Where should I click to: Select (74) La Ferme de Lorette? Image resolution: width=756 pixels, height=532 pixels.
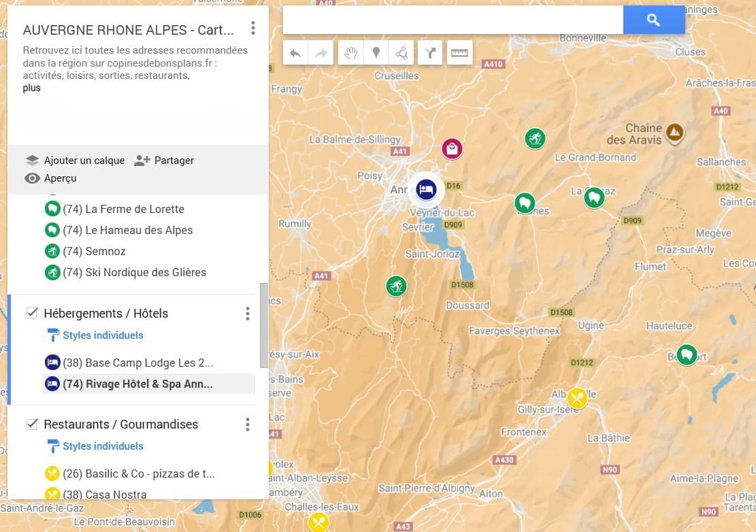tap(123, 209)
